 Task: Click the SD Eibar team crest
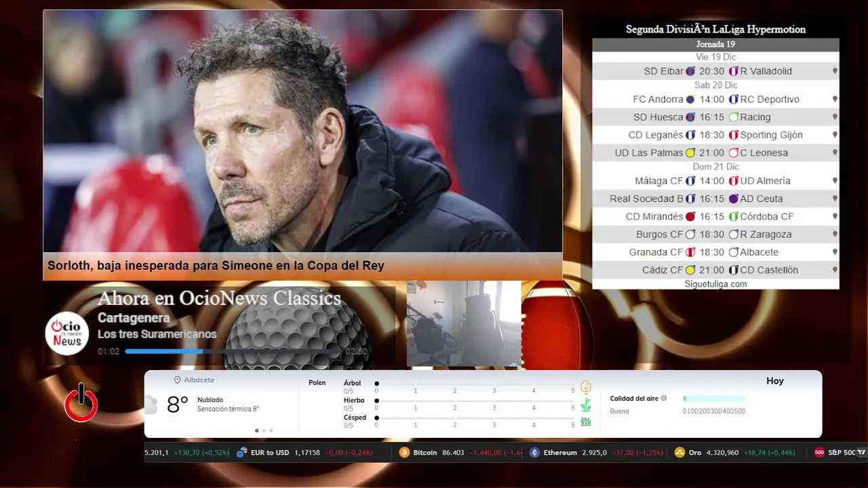[690, 71]
